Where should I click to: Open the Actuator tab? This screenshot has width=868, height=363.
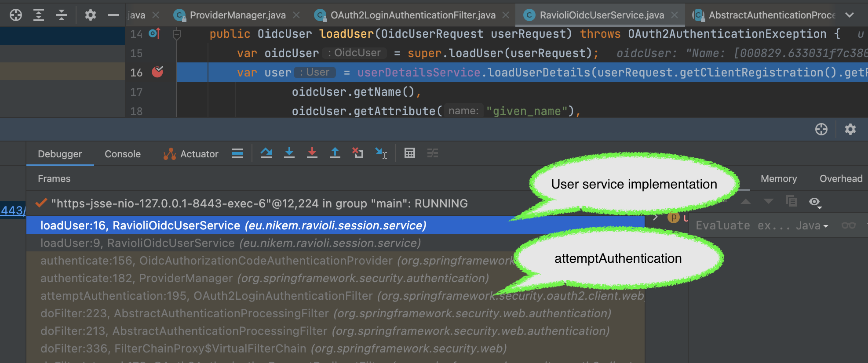(191, 154)
